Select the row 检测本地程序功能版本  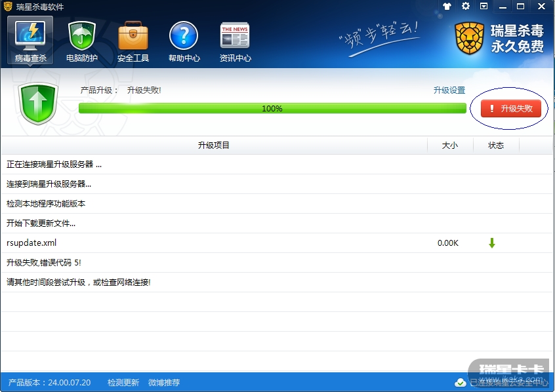tap(277, 203)
